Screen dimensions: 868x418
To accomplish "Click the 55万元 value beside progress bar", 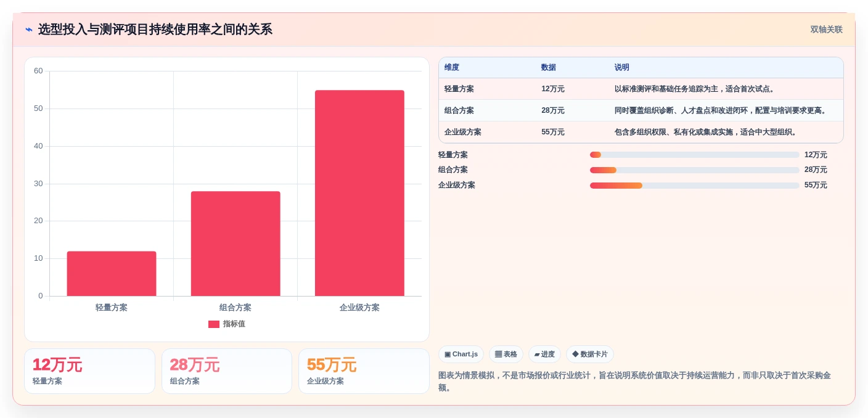I will [816, 185].
